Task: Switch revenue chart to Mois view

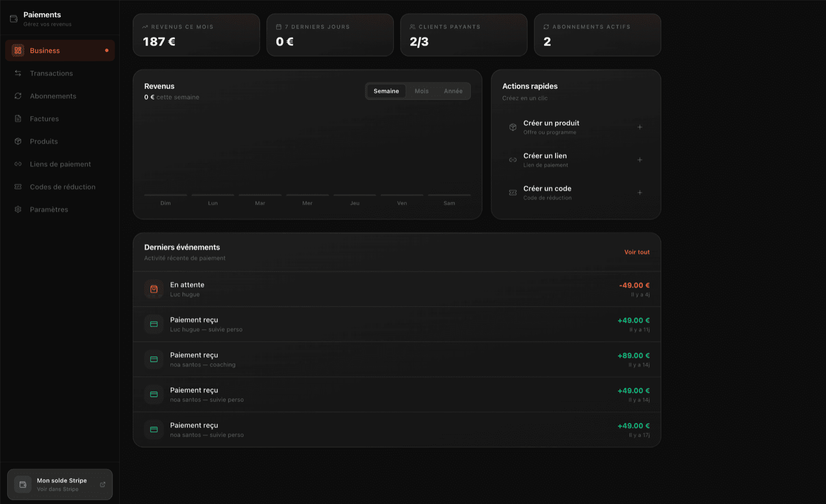Action: 421,91
